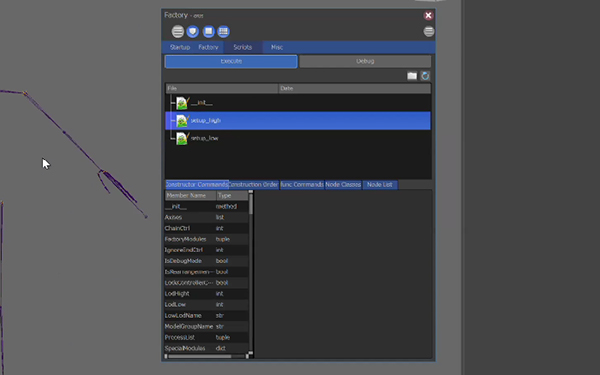Viewport: 600px width, 375px height.
Task: Switch to the Factory tab
Action: click(x=208, y=47)
